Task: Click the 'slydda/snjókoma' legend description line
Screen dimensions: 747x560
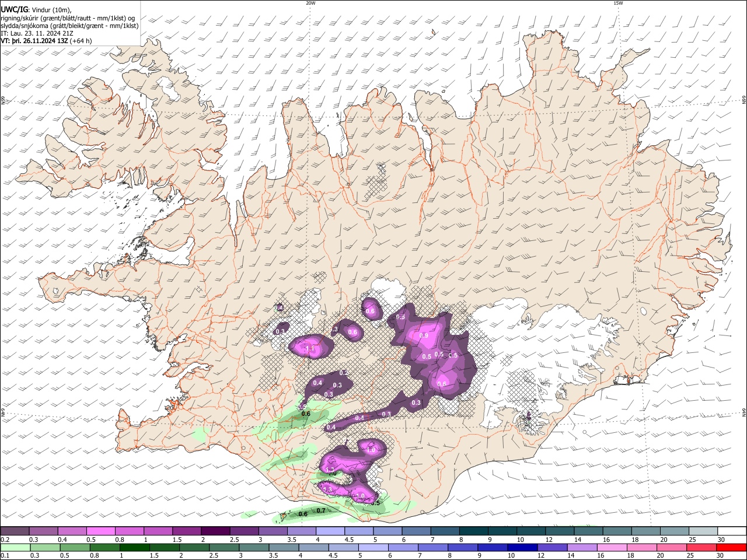Action: (x=69, y=26)
